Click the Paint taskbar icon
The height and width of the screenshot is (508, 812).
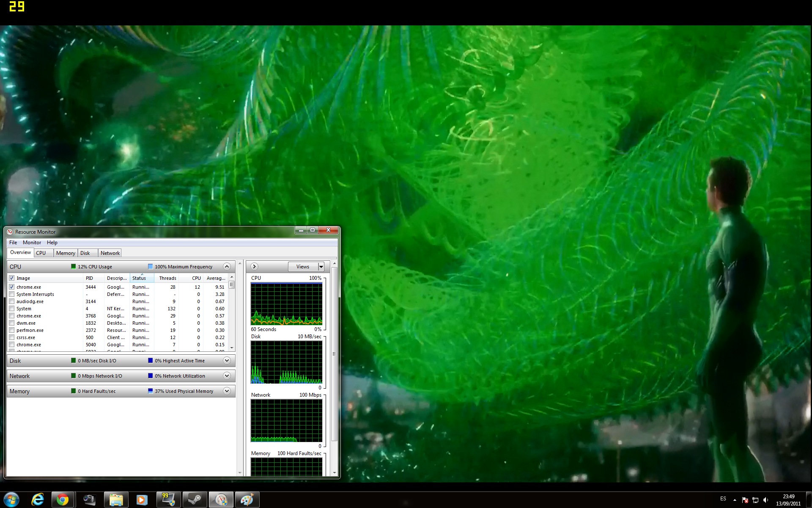point(247,500)
